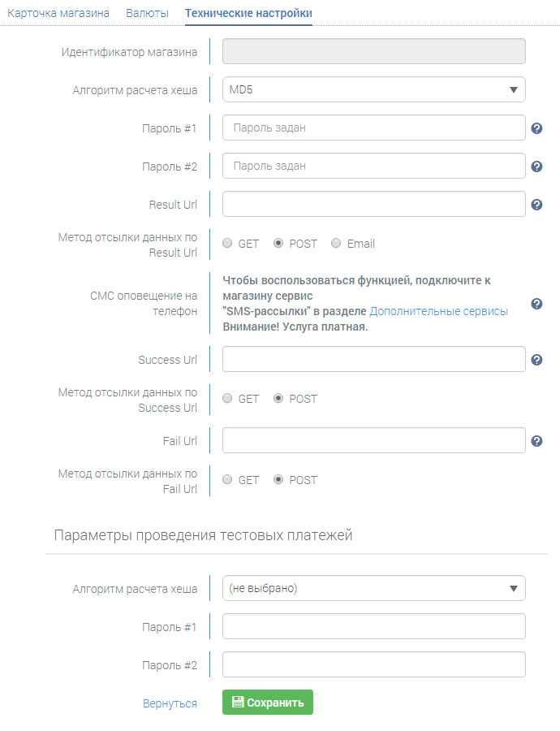Select POST for Fail Url method
The height and width of the screenshot is (731, 560).
click(279, 480)
